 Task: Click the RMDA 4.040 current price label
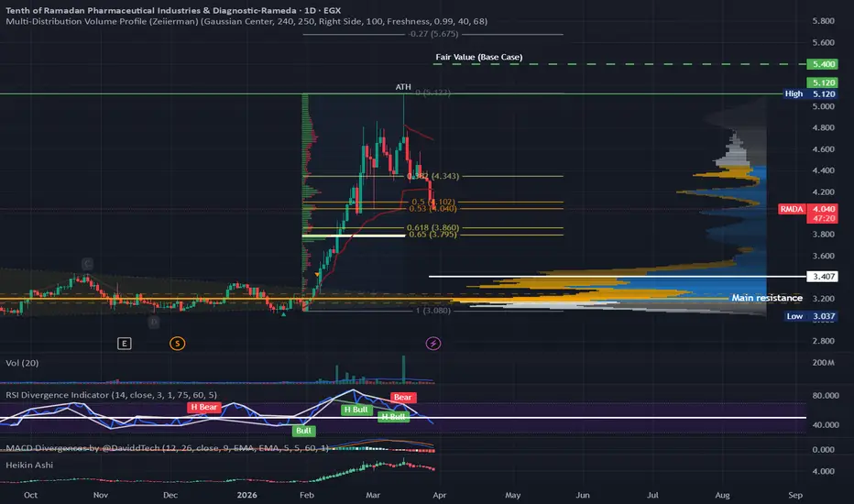click(x=807, y=209)
